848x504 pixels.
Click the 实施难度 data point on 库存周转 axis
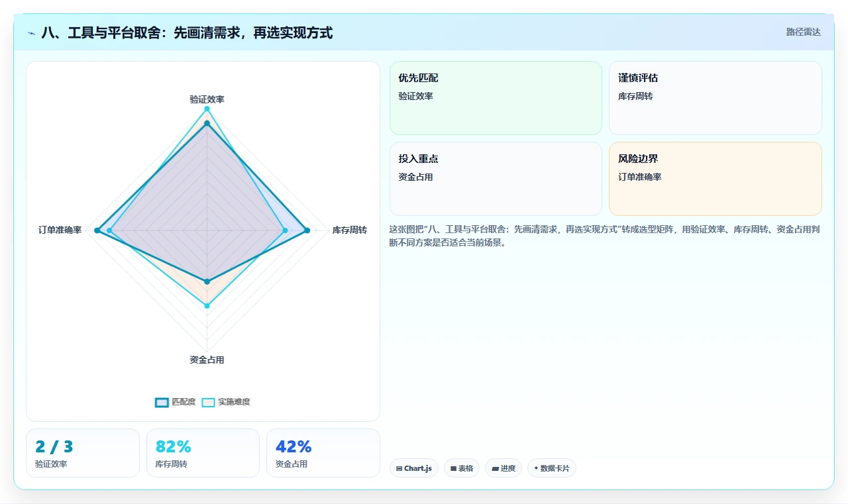point(285,230)
